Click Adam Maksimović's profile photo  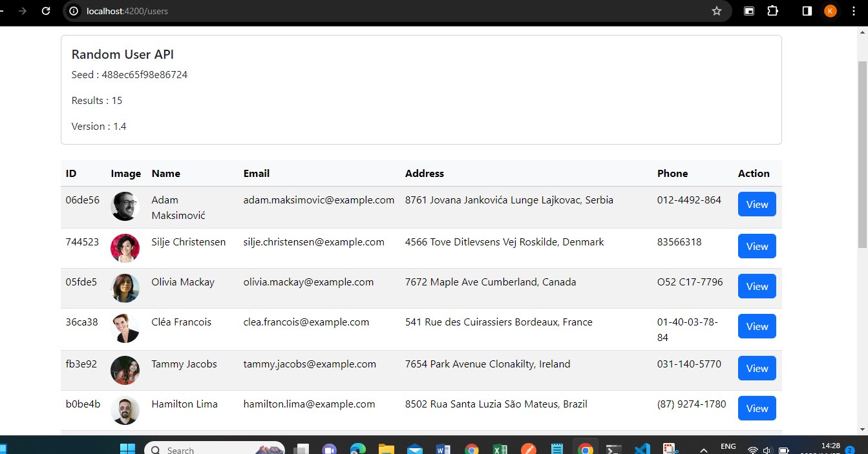click(125, 207)
